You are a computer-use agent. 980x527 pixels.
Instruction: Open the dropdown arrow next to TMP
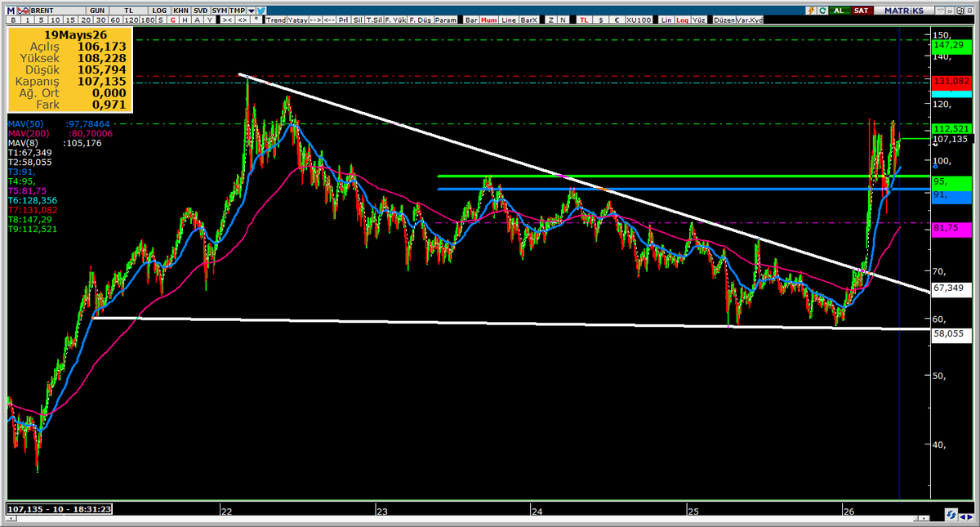[250, 9]
